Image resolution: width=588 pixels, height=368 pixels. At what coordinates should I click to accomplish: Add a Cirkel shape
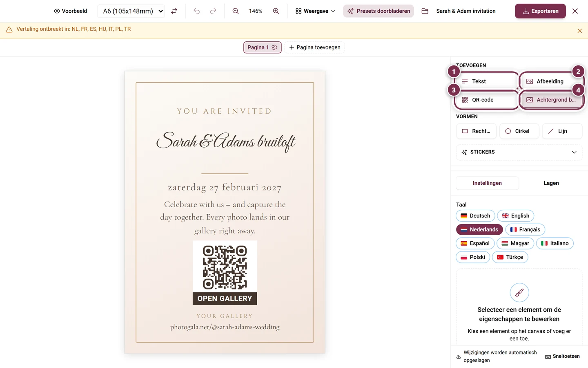point(519,131)
